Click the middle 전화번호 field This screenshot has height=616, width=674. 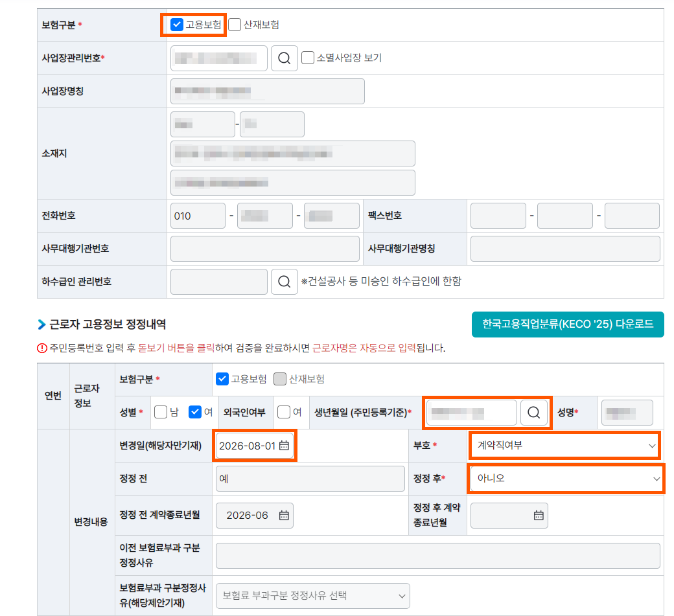tap(265, 216)
